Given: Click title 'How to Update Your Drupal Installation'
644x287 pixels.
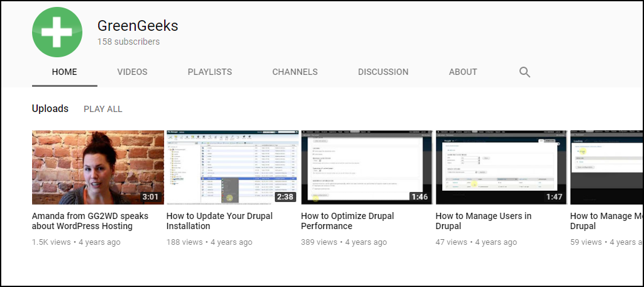Looking at the screenshot, I should [219, 221].
